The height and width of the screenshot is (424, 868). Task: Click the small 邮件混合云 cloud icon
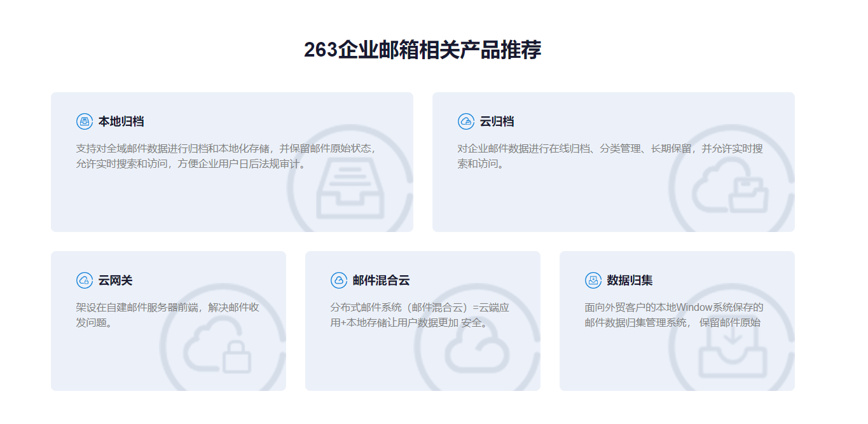click(339, 280)
